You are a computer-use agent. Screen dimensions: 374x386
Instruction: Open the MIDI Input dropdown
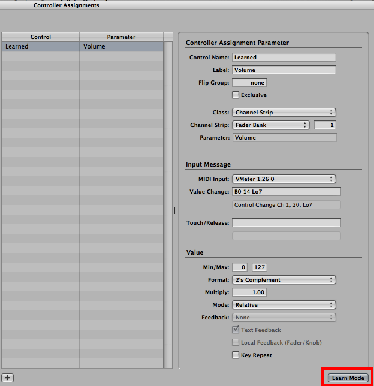tap(284, 179)
